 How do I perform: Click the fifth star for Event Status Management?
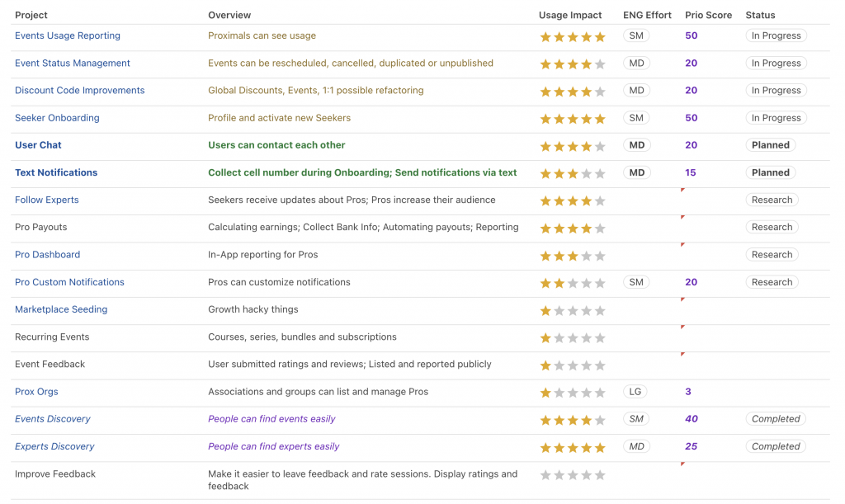pyautogui.click(x=600, y=64)
